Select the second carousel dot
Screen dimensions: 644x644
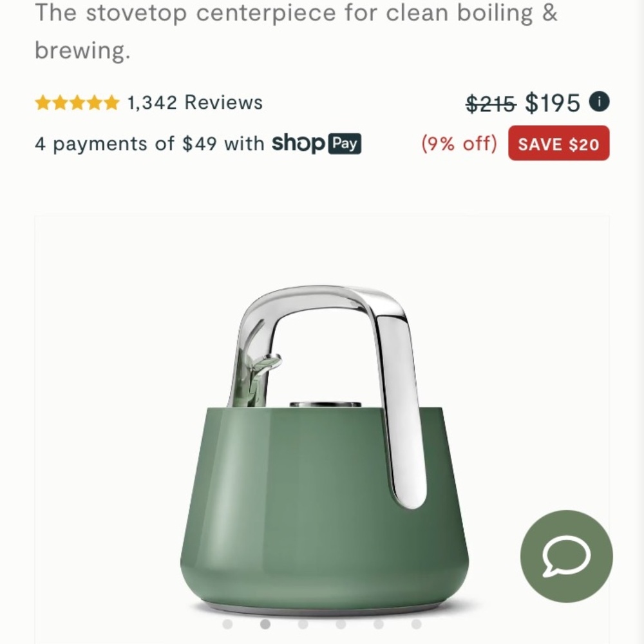(x=265, y=623)
